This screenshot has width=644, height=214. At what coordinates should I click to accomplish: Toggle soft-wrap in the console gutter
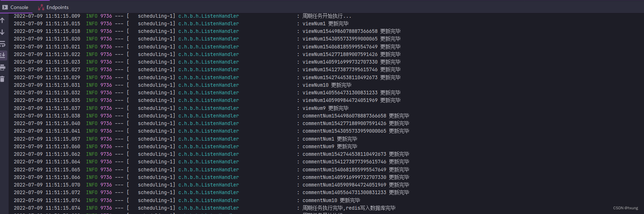[3, 44]
